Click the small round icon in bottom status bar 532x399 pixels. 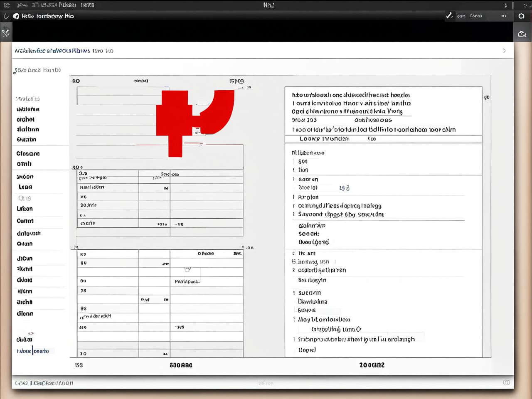pyautogui.click(x=506, y=382)
